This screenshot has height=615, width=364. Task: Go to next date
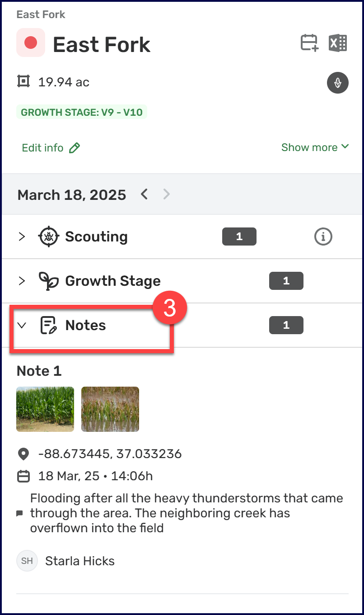tap(167, 194)
